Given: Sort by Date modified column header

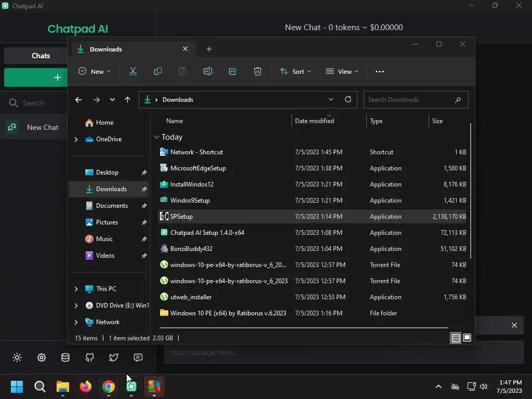Looking at the screenshot, I should (x=314, y=121).
